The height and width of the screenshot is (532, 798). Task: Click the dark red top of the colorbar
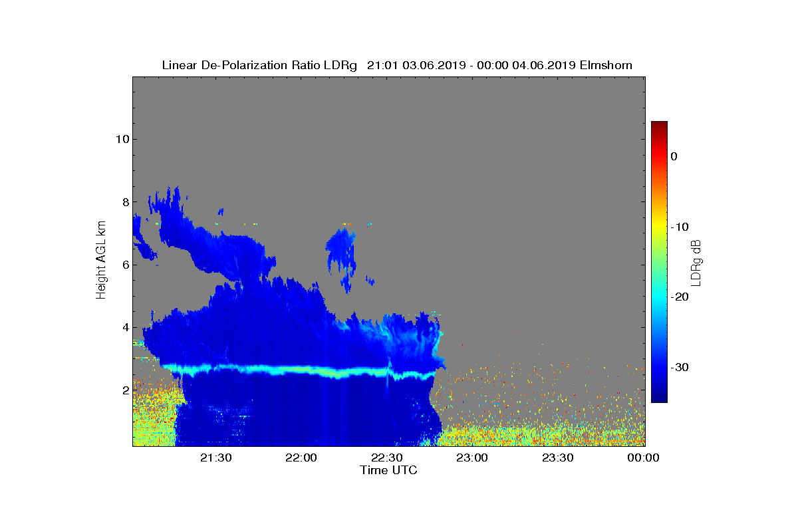click(659, 126)
